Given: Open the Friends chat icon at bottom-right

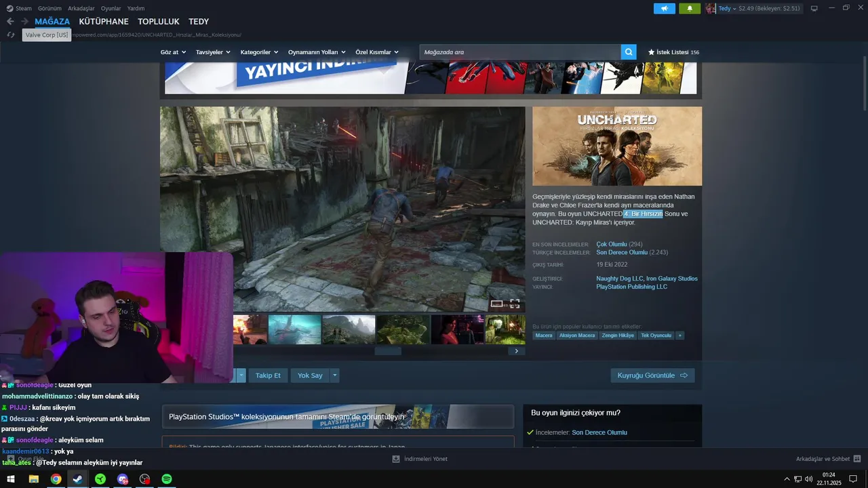Looking at the screenshot, I should tap(857, 459).
